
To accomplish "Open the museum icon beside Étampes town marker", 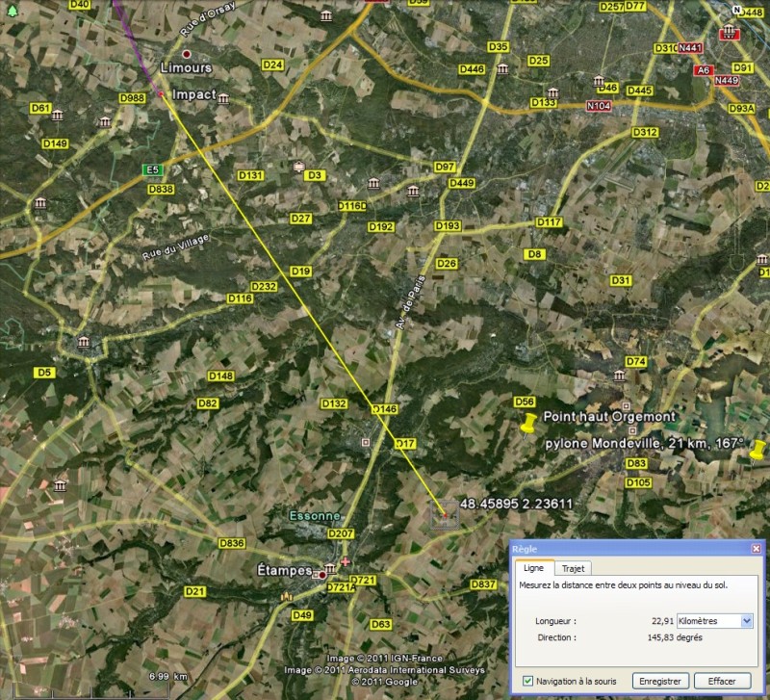I will point(330,569).
